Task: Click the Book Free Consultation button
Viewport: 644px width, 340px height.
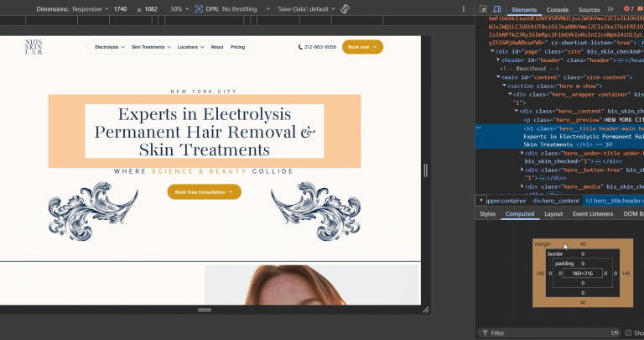Action: point(204,192)
